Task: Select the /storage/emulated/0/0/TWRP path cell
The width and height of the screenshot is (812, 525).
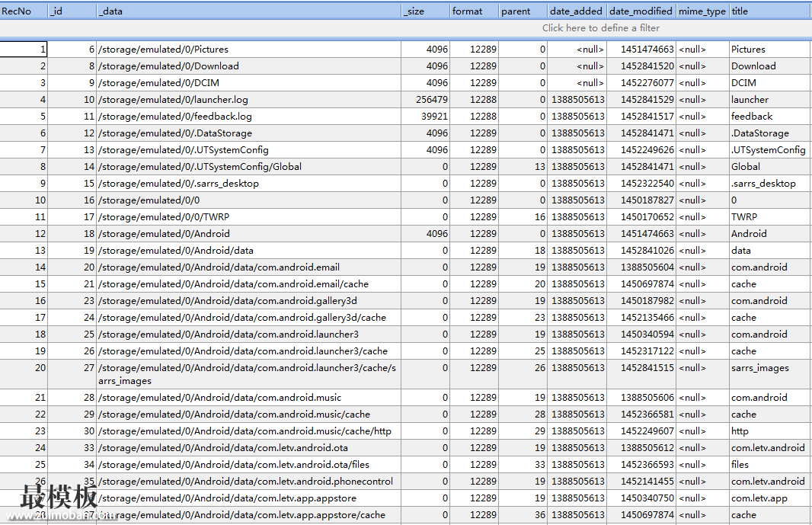Action: coord(249,216)
